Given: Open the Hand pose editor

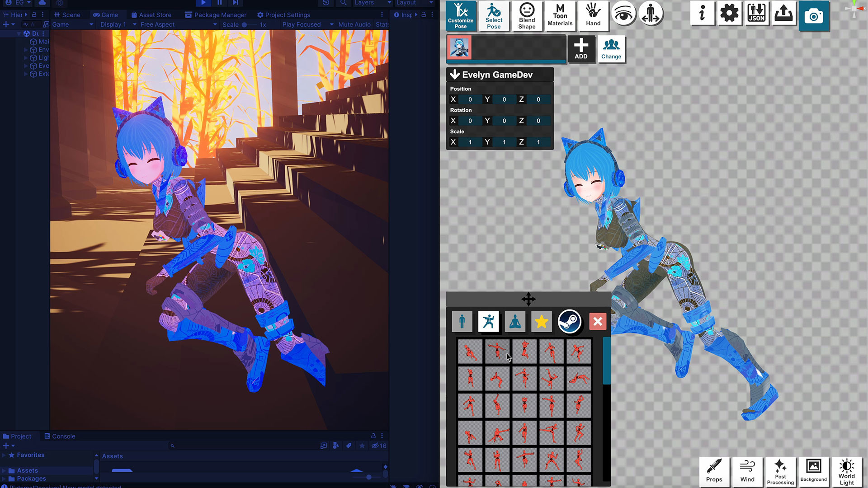Looking at the screenshot, I should click(x=593, y=16).
